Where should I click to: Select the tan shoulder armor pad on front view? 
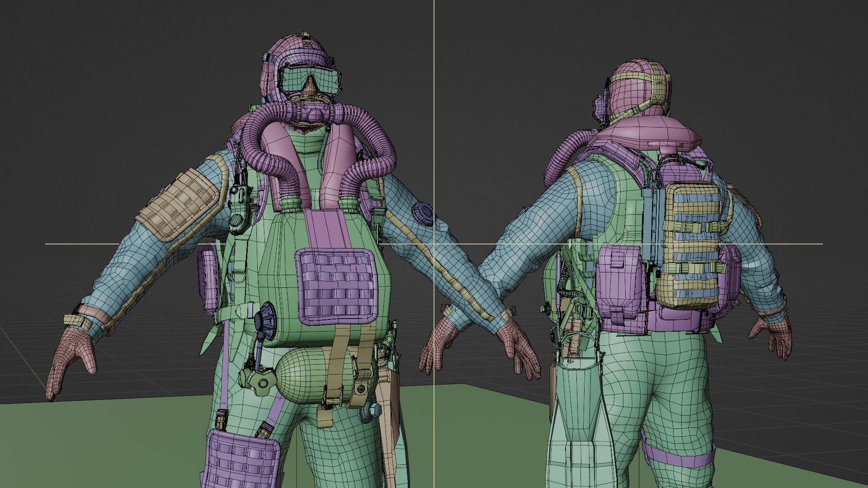tap(179, 205)
